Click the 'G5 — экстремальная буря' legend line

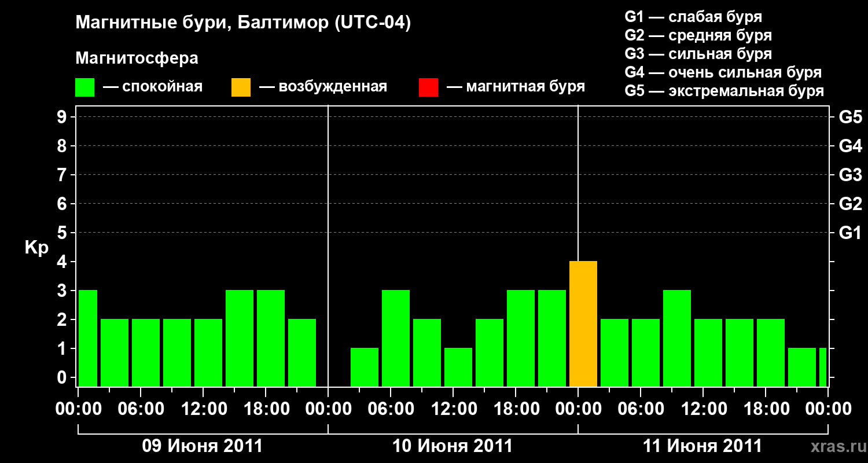click(724, 91)
